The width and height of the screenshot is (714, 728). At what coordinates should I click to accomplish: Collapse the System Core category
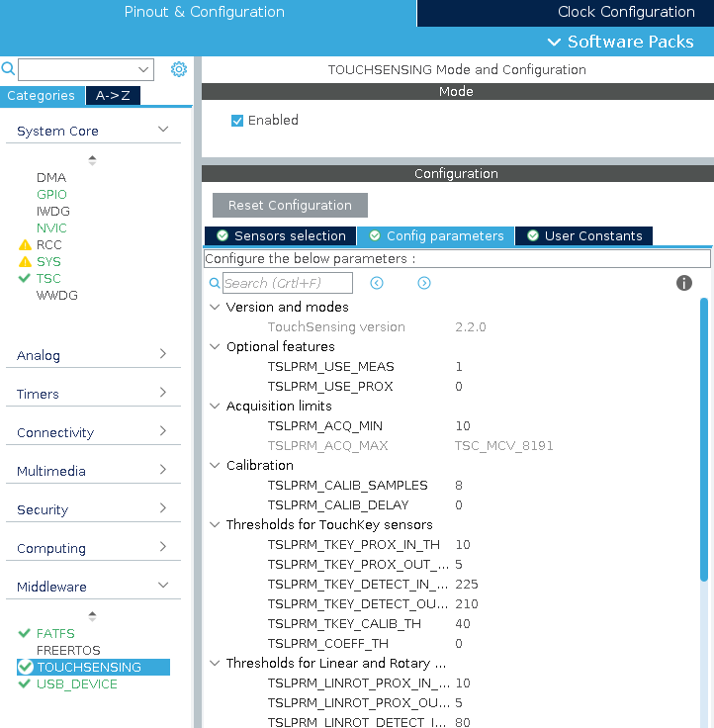click(x=163, y=131)
